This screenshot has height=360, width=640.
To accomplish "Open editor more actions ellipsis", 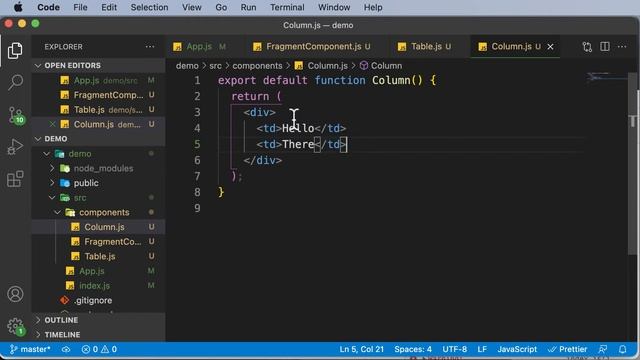I will (x=622, y=47).
